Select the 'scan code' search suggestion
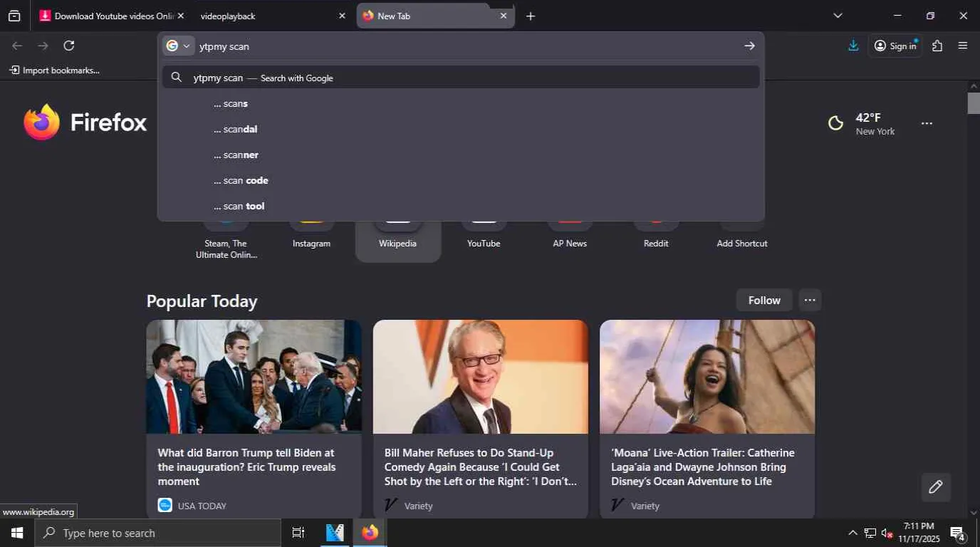This screenshot has width=980, height=547. 461,180
